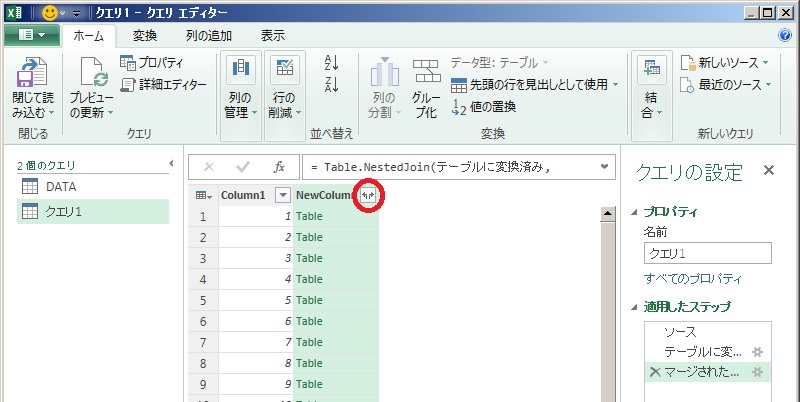Switch to 表示 tab
Viewport: 800px width, 402px height.
(273, 35)
